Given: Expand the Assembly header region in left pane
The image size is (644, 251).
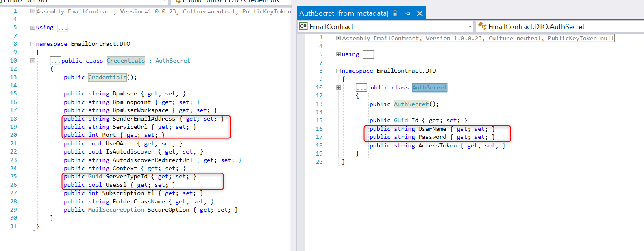Looking at the screenshot, I should point(33,11).
